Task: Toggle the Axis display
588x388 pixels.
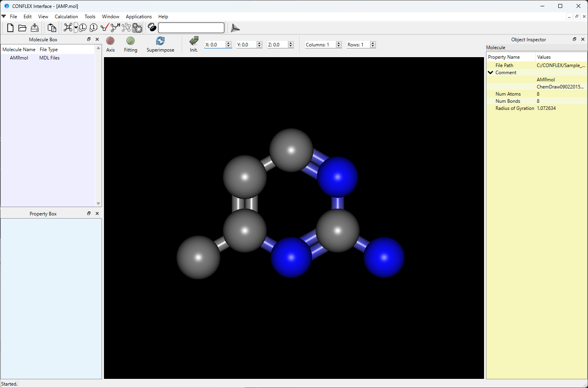Action: (x=110, y=41)
